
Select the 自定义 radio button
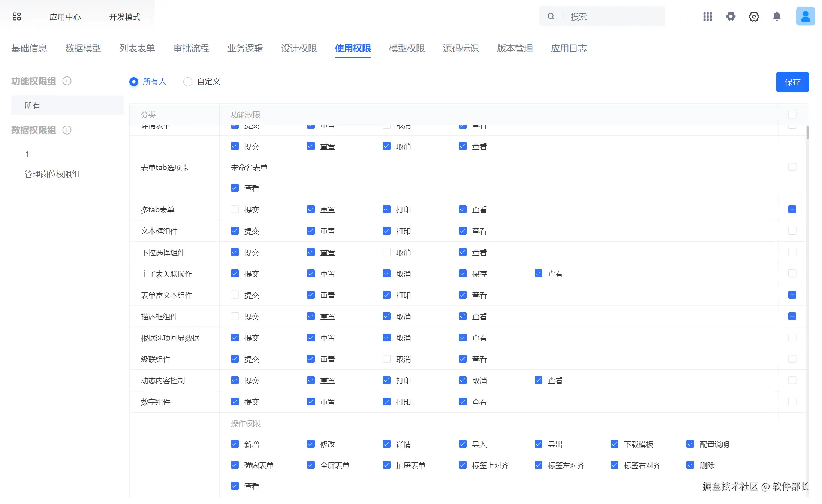pyautogui.click(x=188, y=82)
